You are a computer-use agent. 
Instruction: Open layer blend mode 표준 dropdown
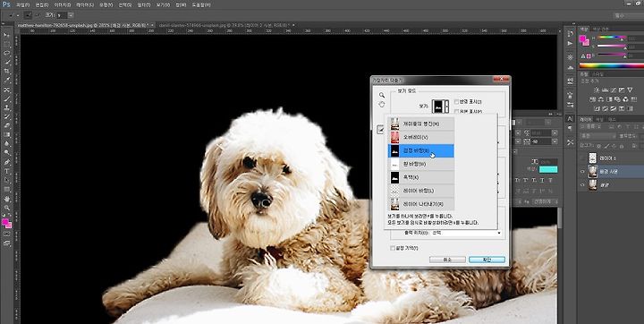pos(598,136)
